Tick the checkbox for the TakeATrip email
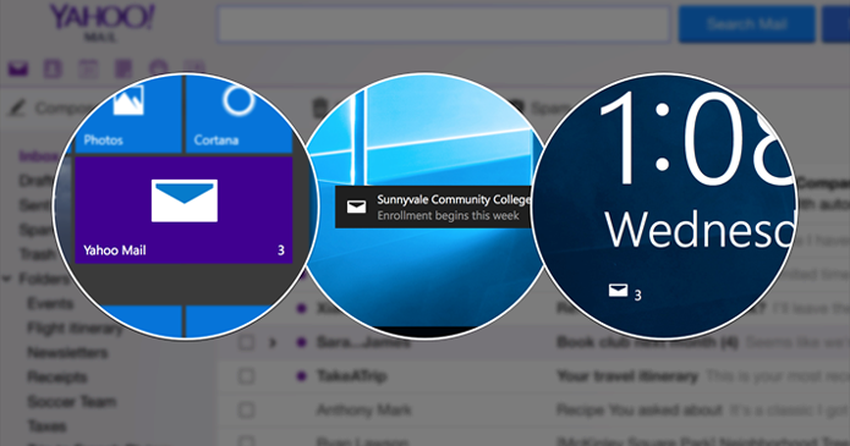 tap(246, 376)
